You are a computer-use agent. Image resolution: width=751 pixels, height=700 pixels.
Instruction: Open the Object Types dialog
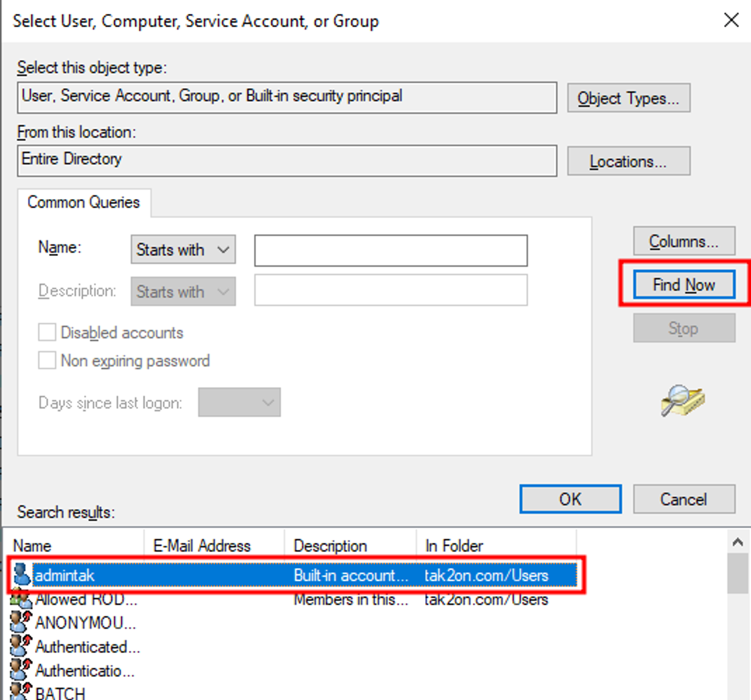click(628, 98)
